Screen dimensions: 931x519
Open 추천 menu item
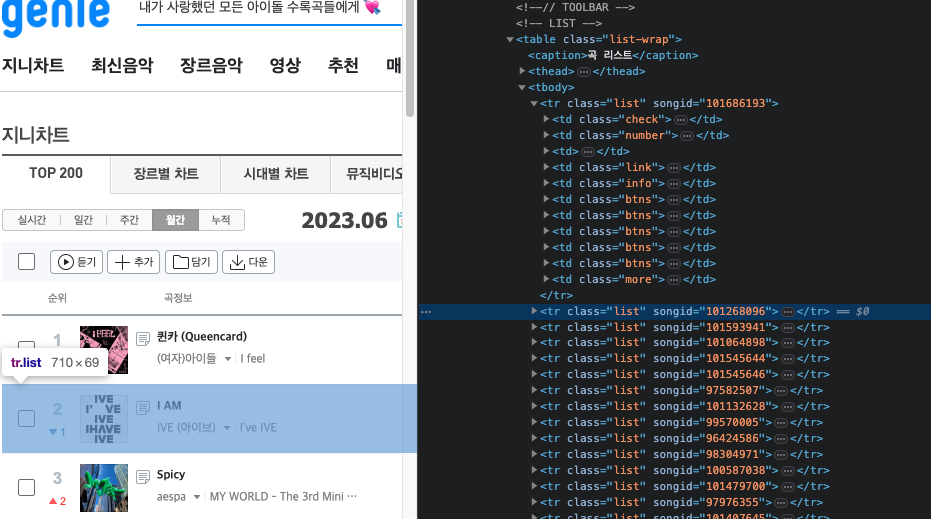(343, 65)
